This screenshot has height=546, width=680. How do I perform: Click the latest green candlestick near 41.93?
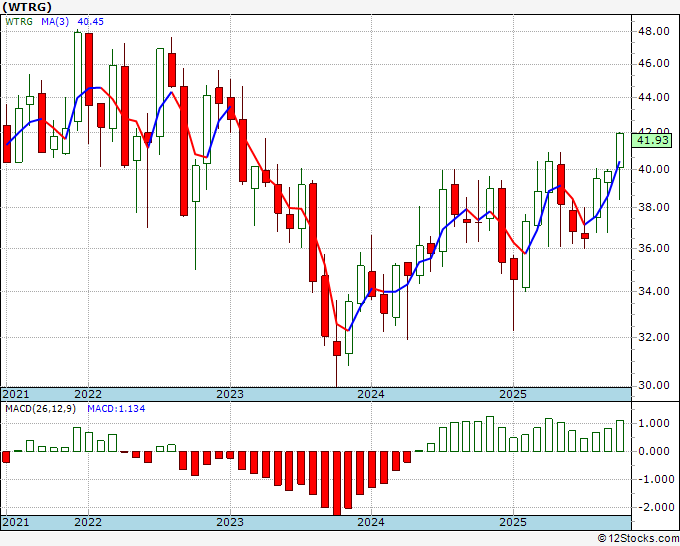(x=620, y=150)
